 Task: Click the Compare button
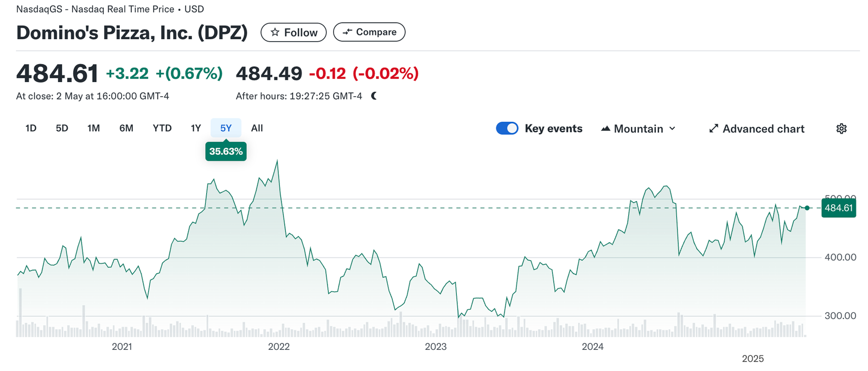(x=369, y=32)
